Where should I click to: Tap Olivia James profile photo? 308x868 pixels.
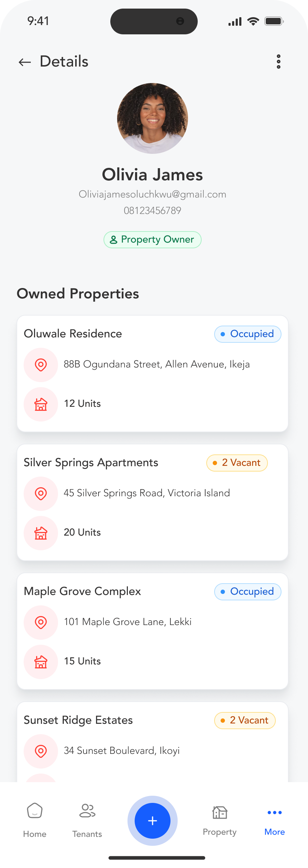click(x=153, y=118)
